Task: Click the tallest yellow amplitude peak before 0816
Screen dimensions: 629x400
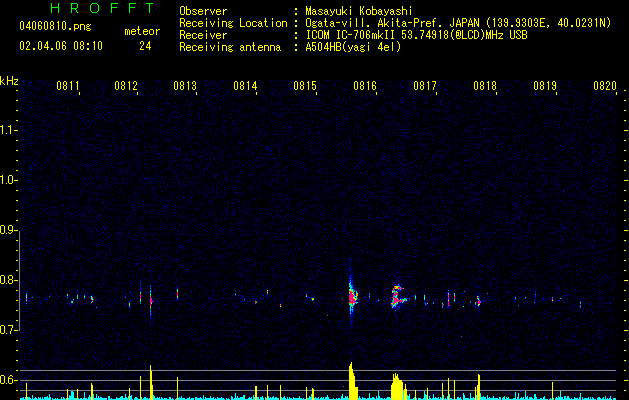Action: tap(352, 381)
